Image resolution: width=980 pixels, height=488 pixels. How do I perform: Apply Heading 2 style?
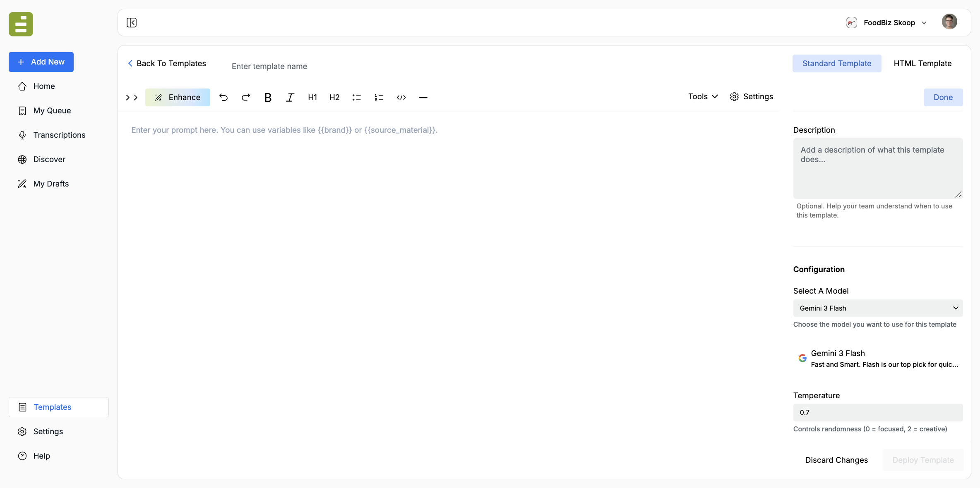[x=334, y=97]
